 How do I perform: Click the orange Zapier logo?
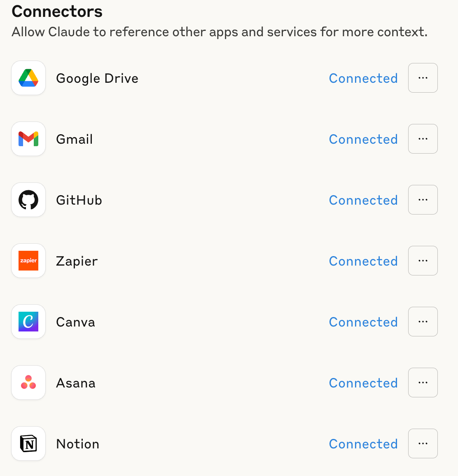28,261
